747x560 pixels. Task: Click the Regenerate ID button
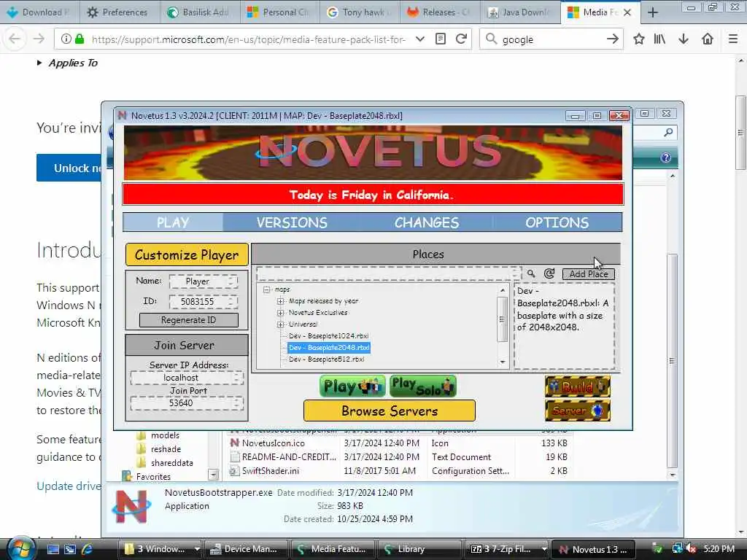point(189,320)
